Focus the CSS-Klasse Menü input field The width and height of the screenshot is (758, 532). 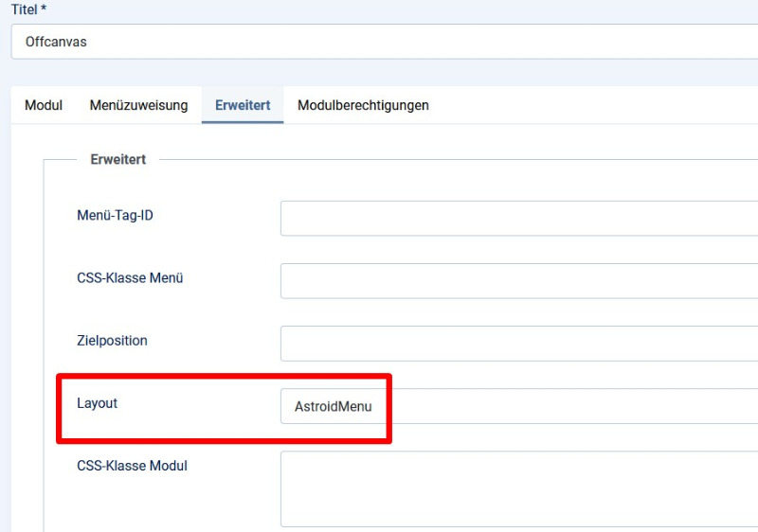coord(519,280)
